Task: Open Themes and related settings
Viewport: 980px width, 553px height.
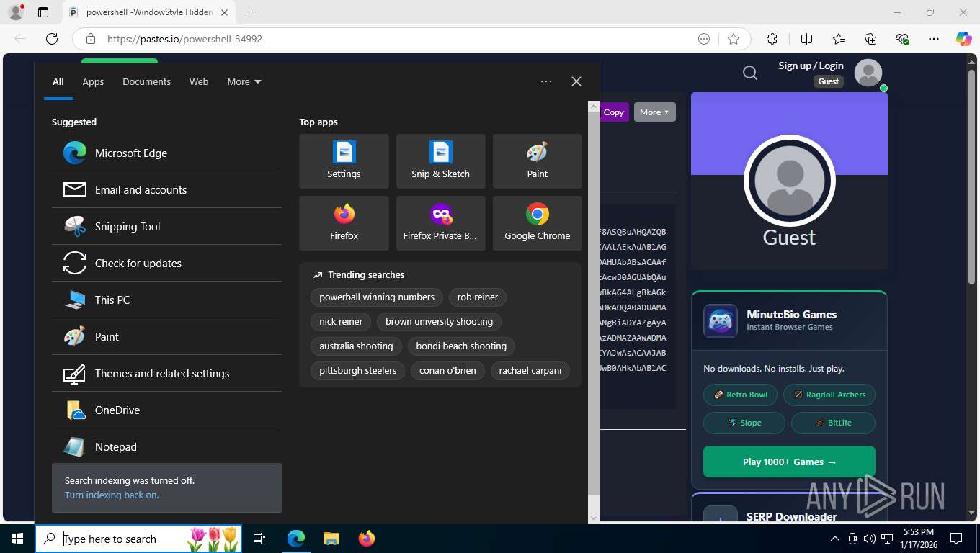Action: coord(166,373)
